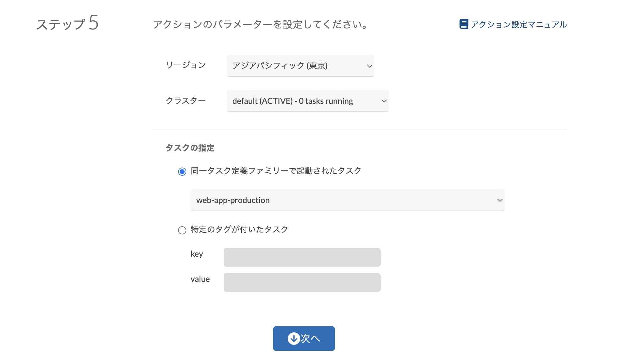
Task: Open the web-app-production task family dropdown
Action: (x=347, y=200)
